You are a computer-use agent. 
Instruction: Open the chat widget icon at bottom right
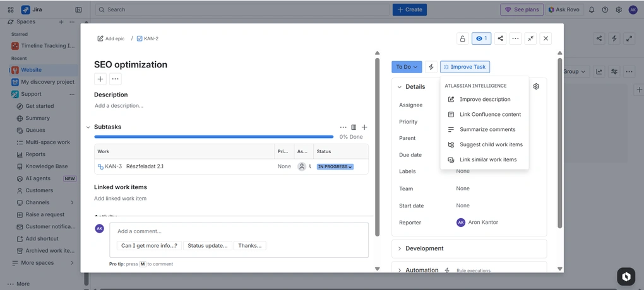tap(626, 277)
